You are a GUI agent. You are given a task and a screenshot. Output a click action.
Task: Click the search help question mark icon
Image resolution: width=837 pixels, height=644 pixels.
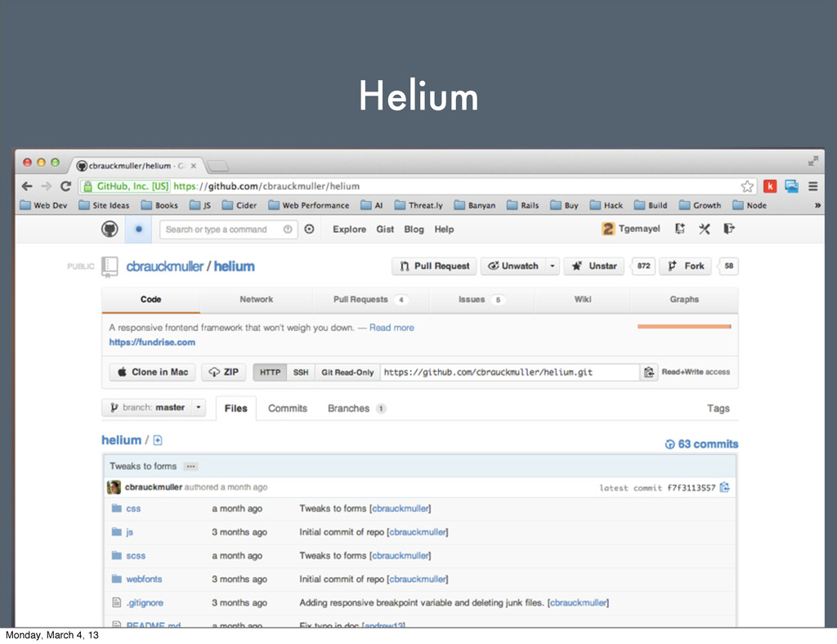pos(288,230)
